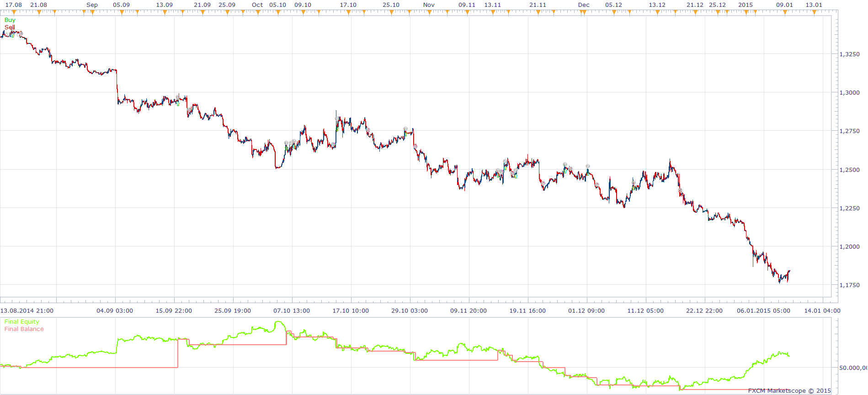The image size is (868, 395).
Task: Click the 25.09 19:00 time label
Action: click(x=233, y=311)
